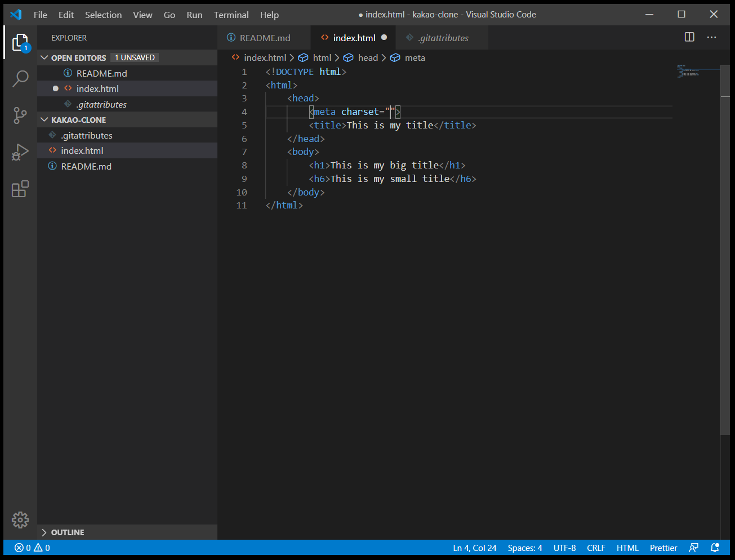The width and height of the screenshot is (735, 560).
Task: Change encoding via UTF-8 status item
Action: pyautogui.click(x=564, y=548)
